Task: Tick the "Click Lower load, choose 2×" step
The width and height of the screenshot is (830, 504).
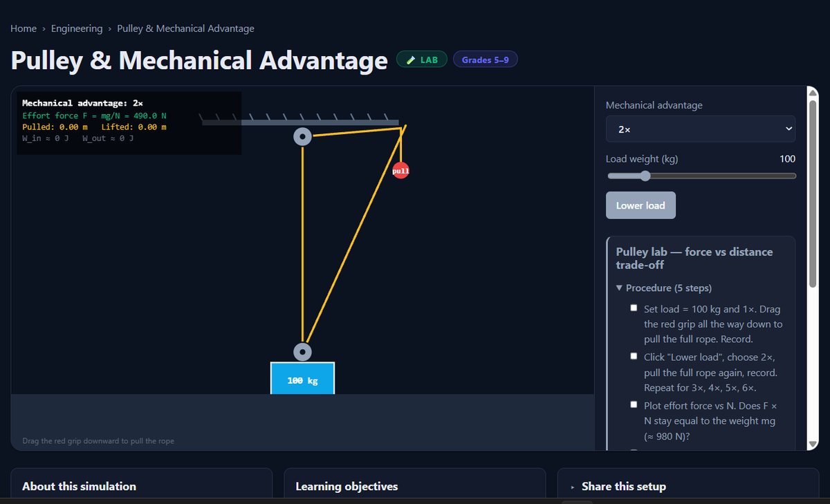Action: [x=634, y=357]
